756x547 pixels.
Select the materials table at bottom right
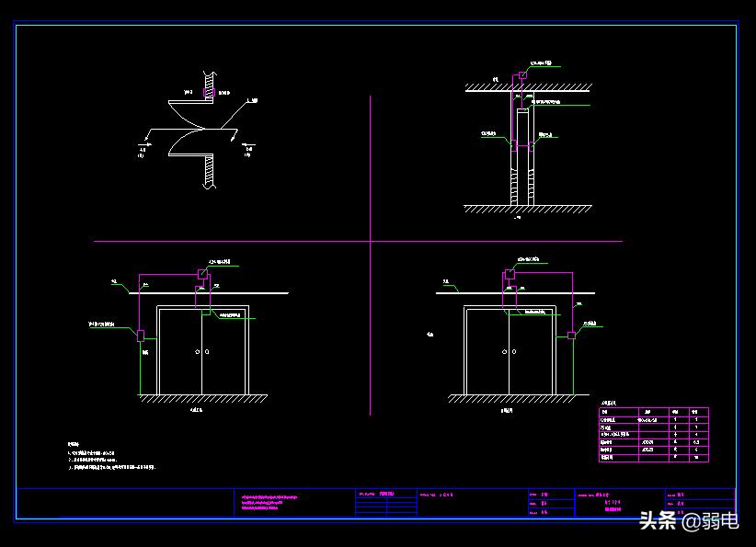(653, 434)
